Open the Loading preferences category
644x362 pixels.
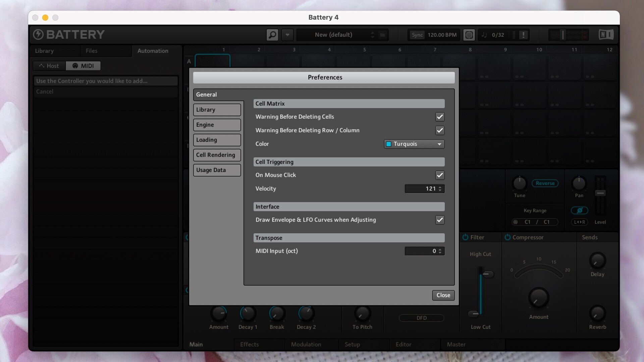(217, 140)
